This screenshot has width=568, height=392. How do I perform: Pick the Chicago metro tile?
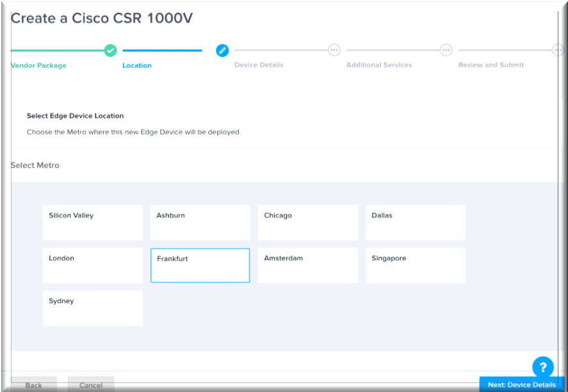307,222
